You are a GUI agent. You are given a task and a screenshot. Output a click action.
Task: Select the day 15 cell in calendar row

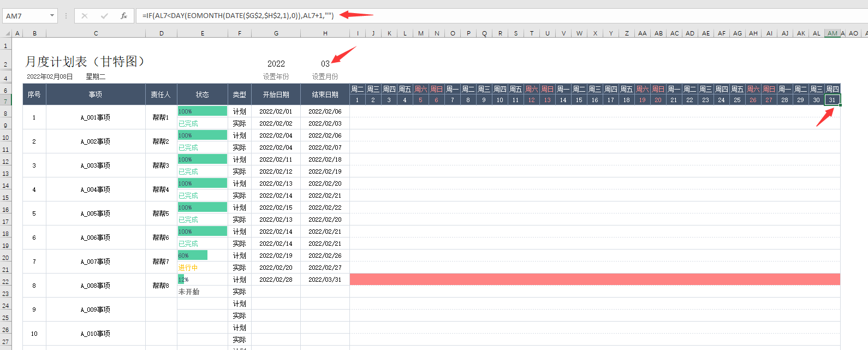(x=579, y=100)
